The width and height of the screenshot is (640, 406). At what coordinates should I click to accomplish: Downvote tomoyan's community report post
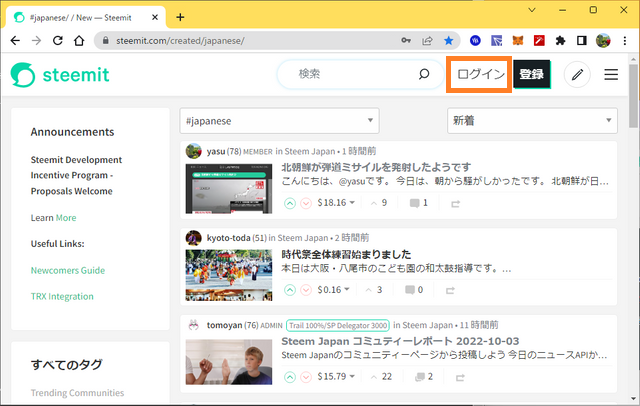306,377
